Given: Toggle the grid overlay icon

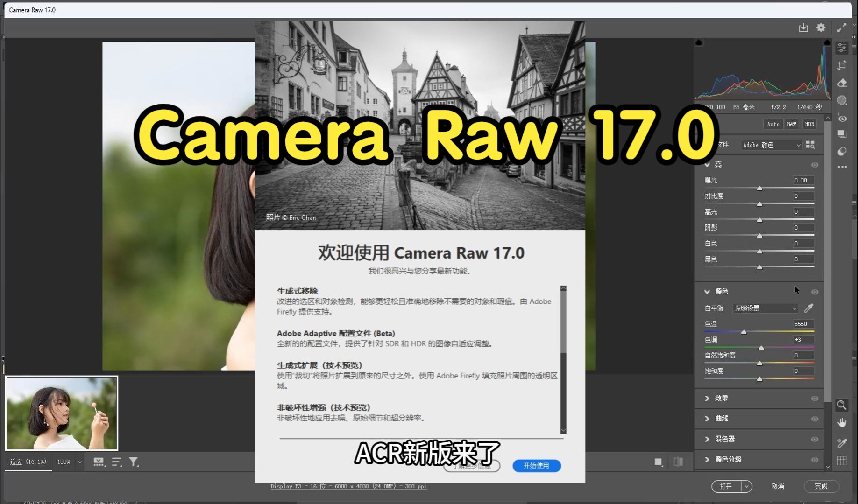Looking at the screenshot, I should pyautogui.click(x=842, y=461).
